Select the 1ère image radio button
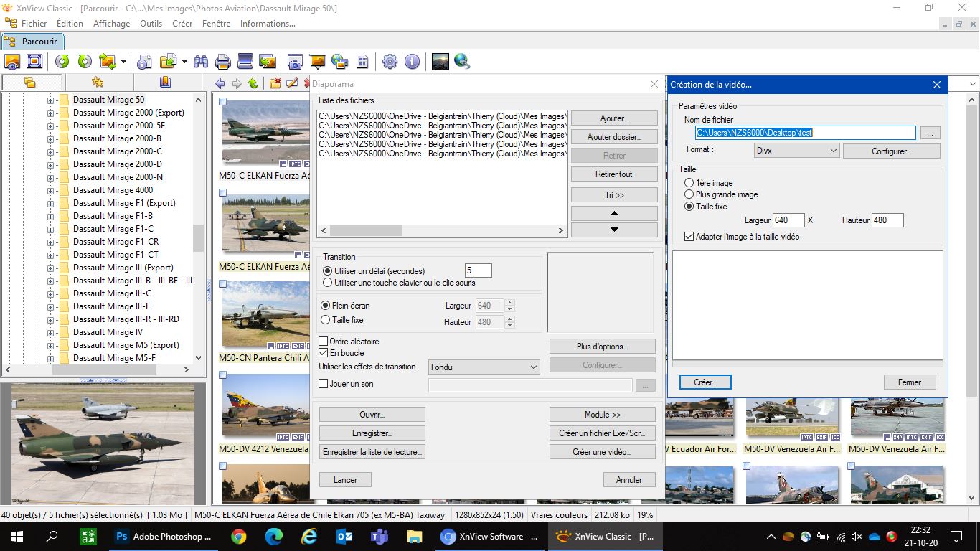Image resolution: width=980 pixels, height=551 pixels. (689, 183)
